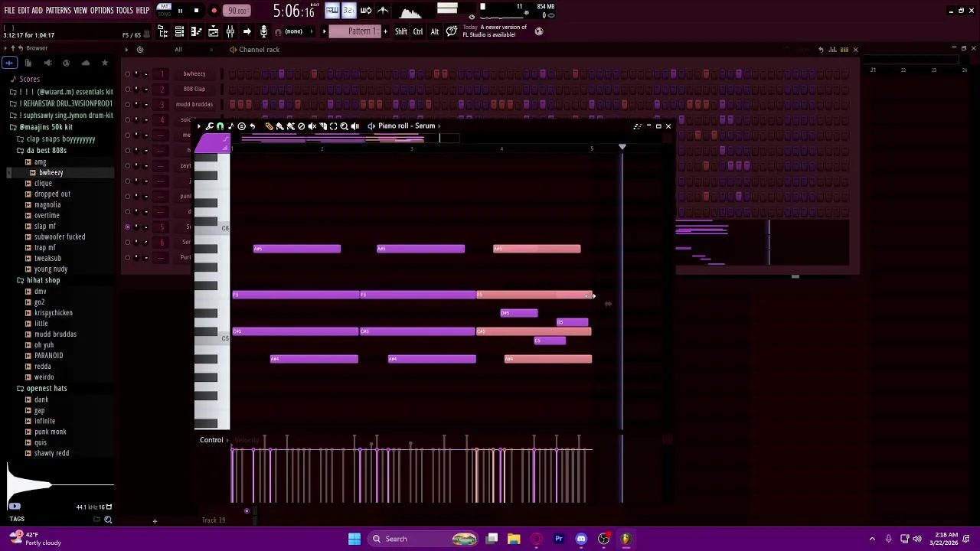
Task: Open piano roll tools wrench menu
Action: pos(210,126)
